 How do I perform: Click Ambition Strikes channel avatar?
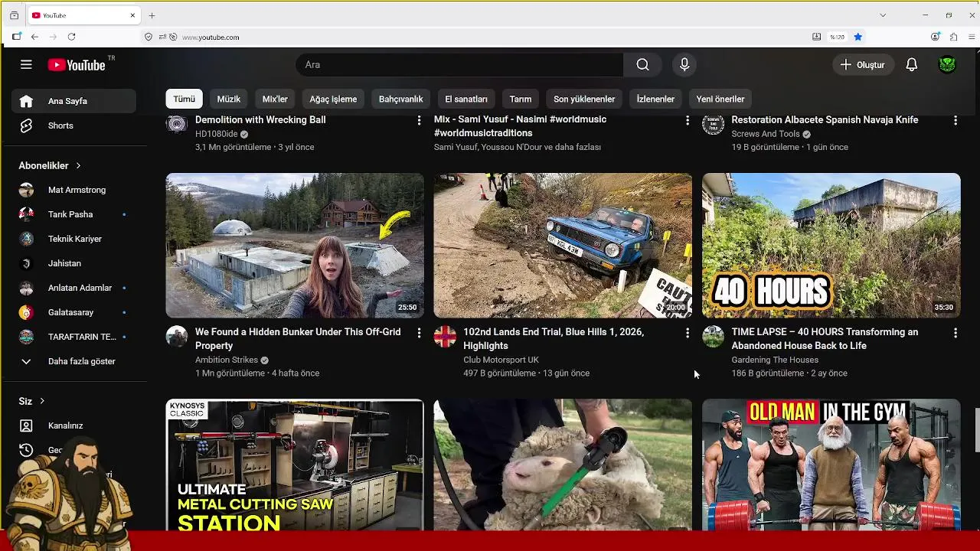(177, 337)
